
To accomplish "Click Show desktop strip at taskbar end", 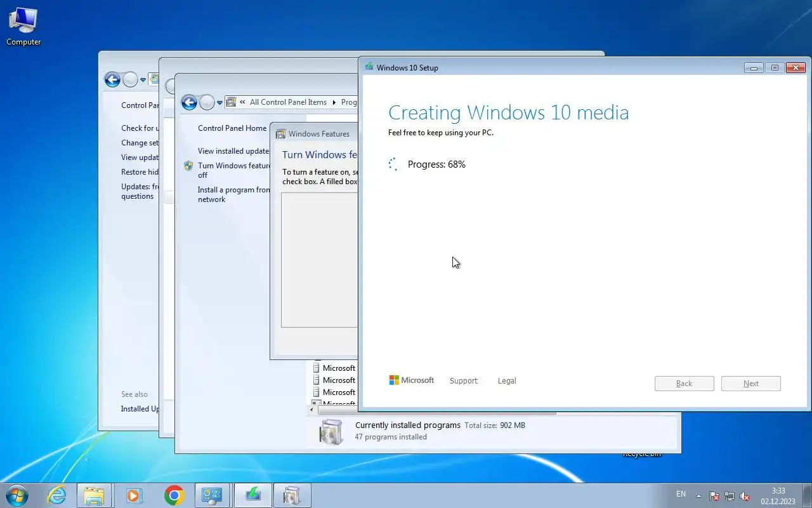I will tap(807, 495).
